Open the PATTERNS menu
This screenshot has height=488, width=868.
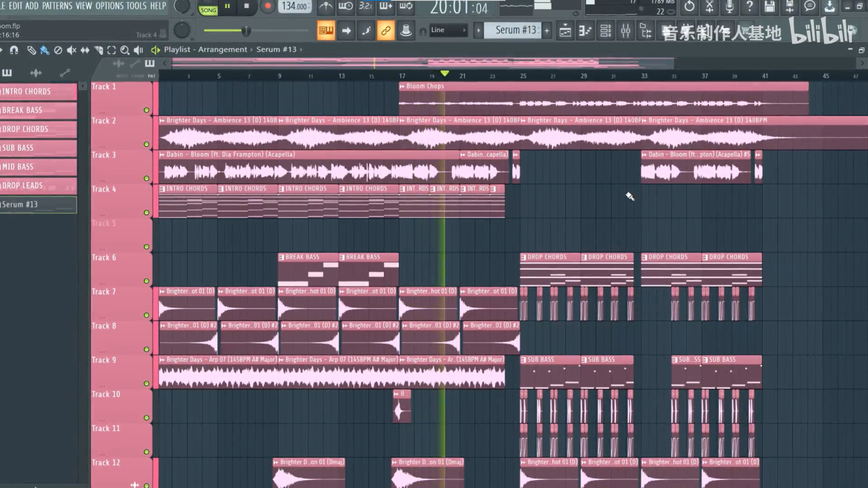pos(57,6)
